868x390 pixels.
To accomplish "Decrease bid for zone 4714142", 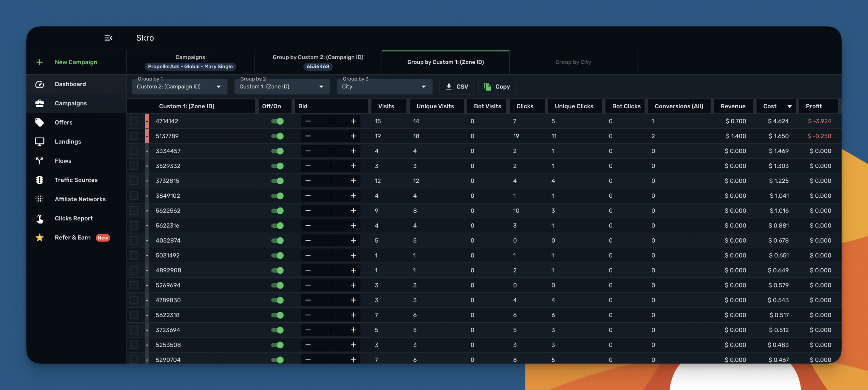I will (x=308, y=121).
